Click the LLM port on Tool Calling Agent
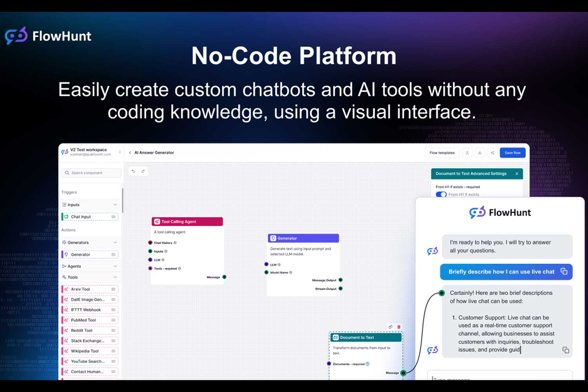The image size is (588, 392). (x=150, y=260)
